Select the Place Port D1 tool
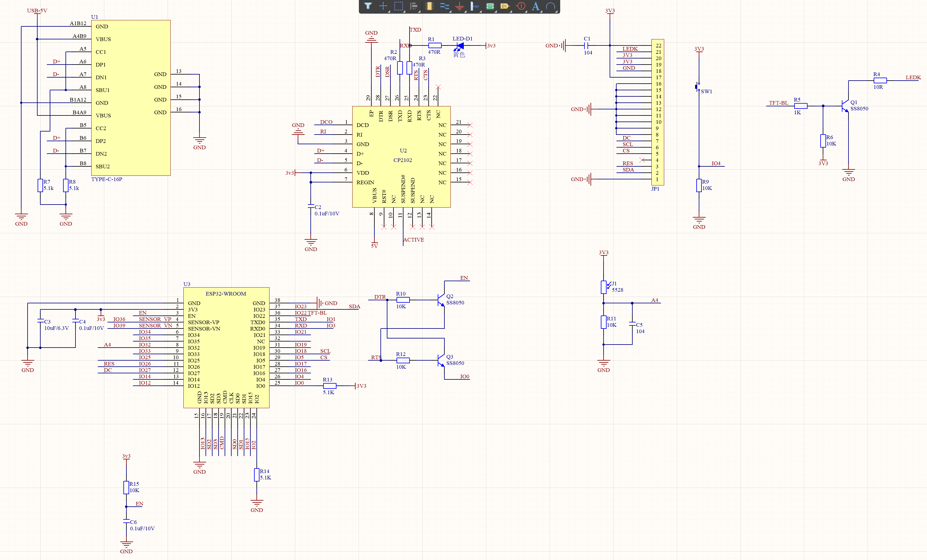The width and height of the screenshot is (927, 560). (x=505, y=6)
